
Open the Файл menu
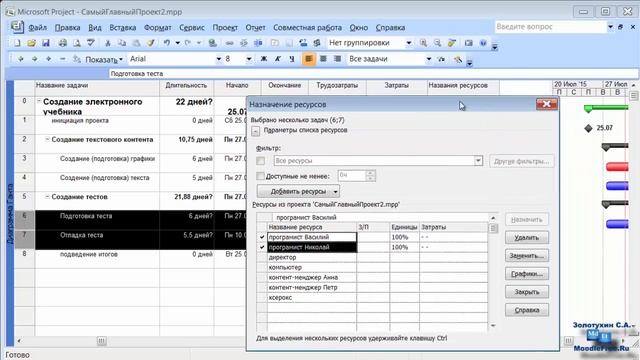pos(38,28)
